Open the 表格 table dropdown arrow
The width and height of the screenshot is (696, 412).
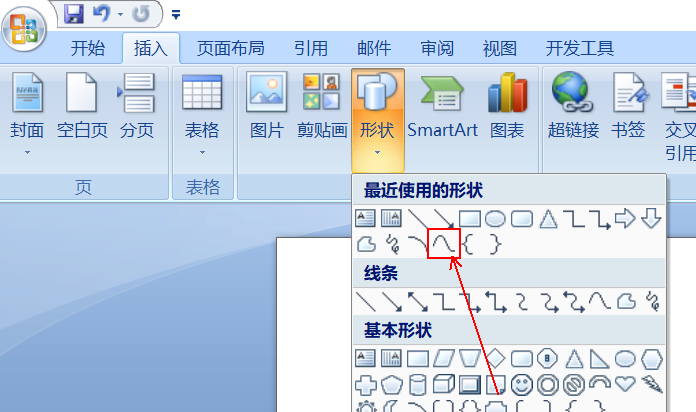point(202,153)
